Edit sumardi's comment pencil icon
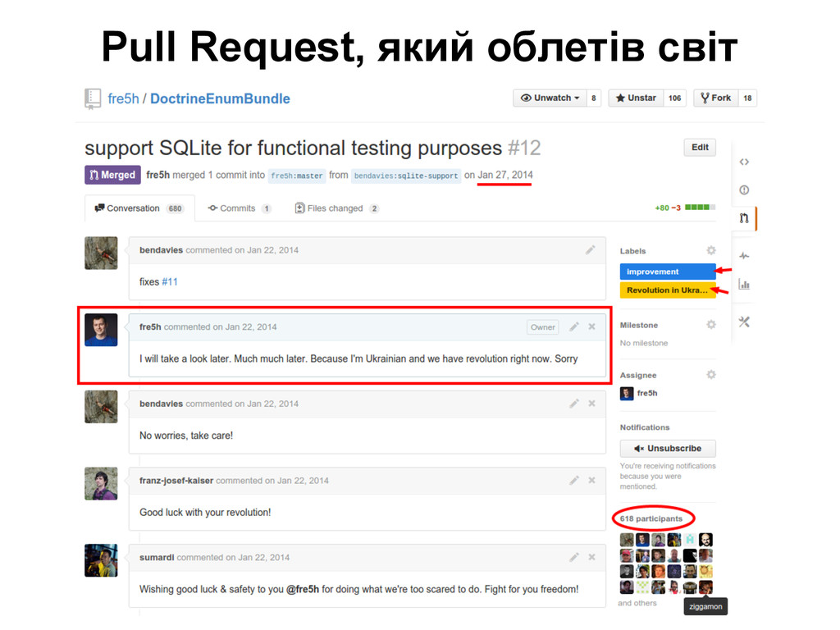840x630 pixels. tap(574, 557)
